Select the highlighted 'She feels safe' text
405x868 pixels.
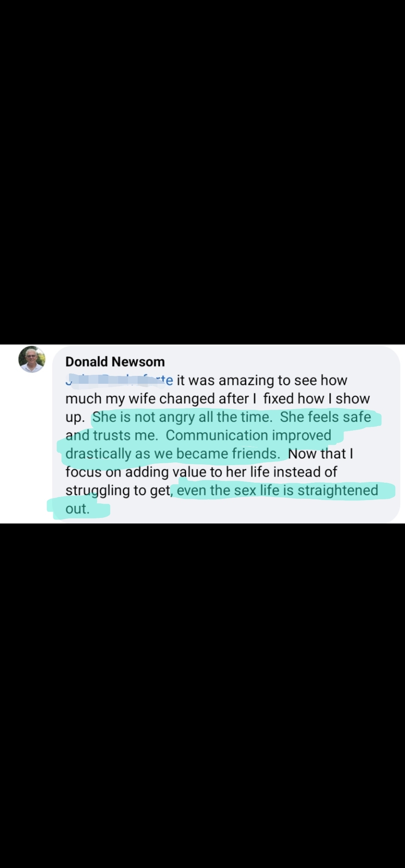coord(325,417)
